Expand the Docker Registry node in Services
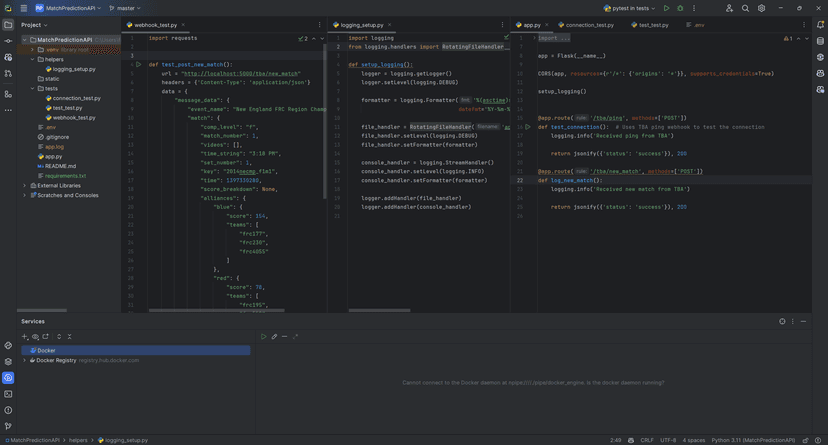The image size is (828, 445). tap(25, 360)
